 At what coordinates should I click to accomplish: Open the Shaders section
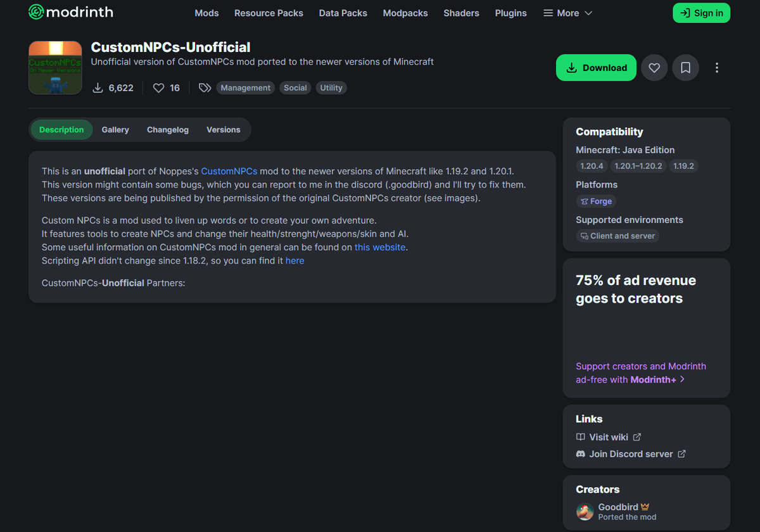pyautogui.click(x=461, y=13)
